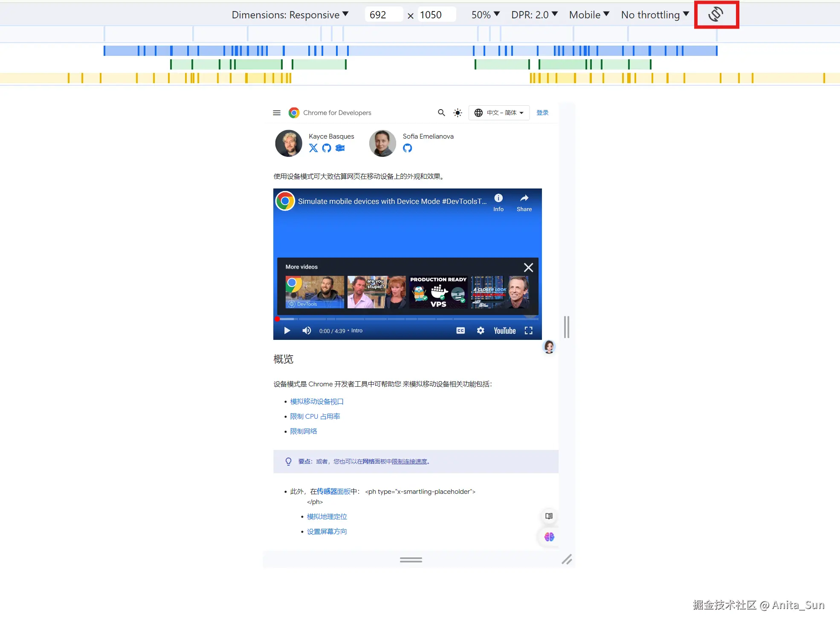This screenshot has height=626, width=840.
Task: Toggle the light/dark theme sun icon
Action: 458,113
